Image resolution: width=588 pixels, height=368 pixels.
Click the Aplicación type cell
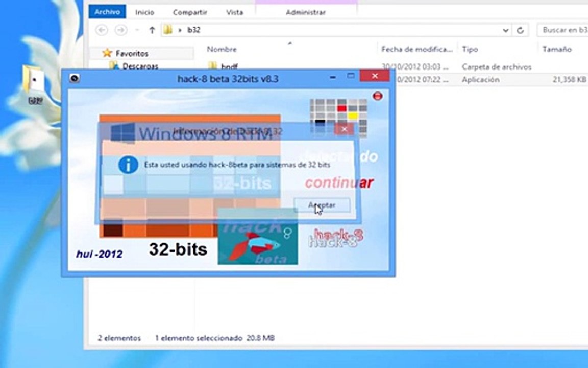pos(480,80)
